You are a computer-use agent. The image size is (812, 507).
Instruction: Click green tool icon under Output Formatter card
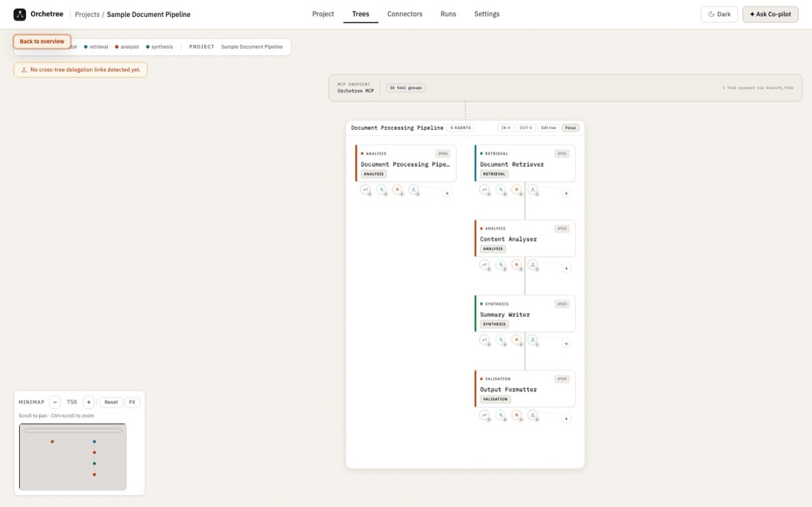pyautogui.click(x=500, y=415)
